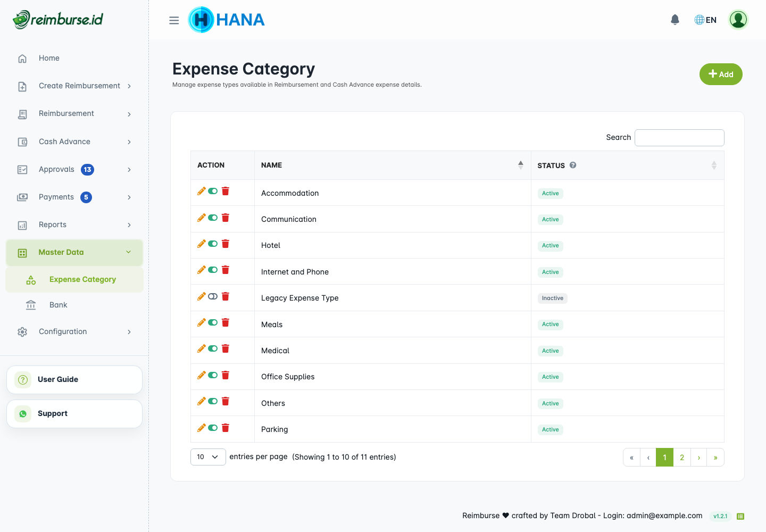Expand the Cash Advance submenu

(x=74, y=142)
